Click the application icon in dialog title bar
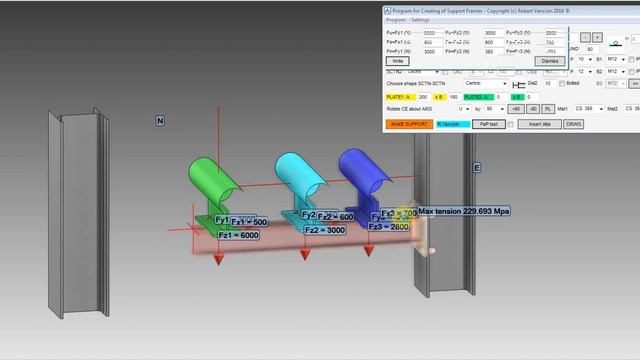 click(387, 11)
